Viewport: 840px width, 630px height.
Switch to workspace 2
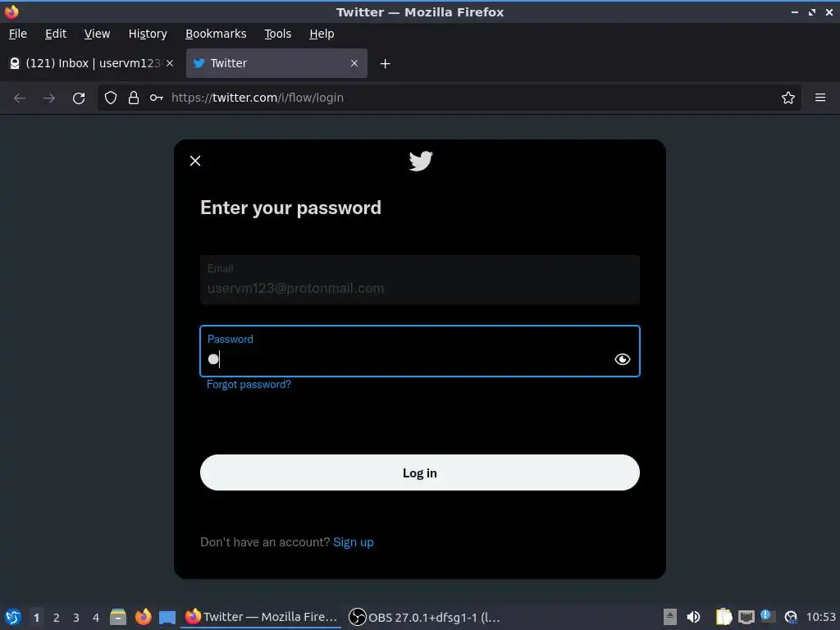pos(57,618)
